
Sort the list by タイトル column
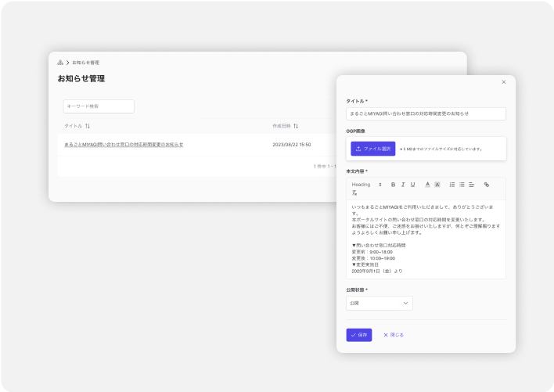coord(88,125)
